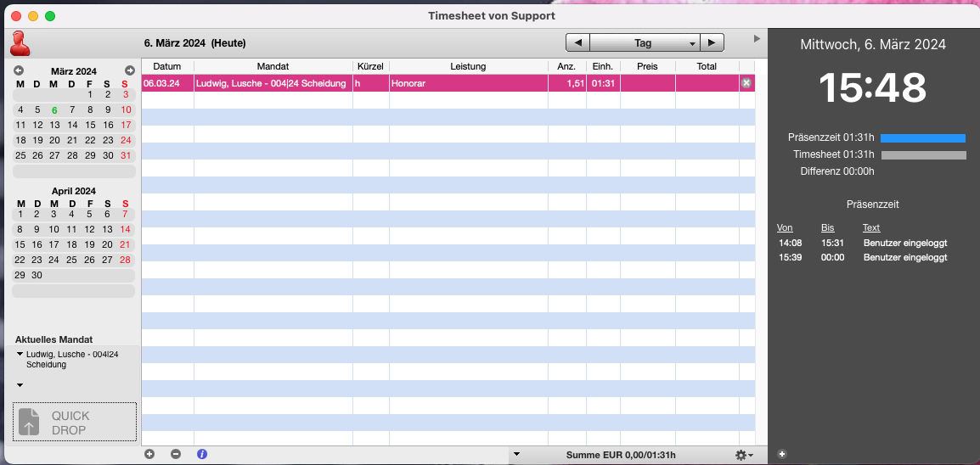Click the green macOS fullscreen button
980x465 pixels.
click(x=50, y=15)
